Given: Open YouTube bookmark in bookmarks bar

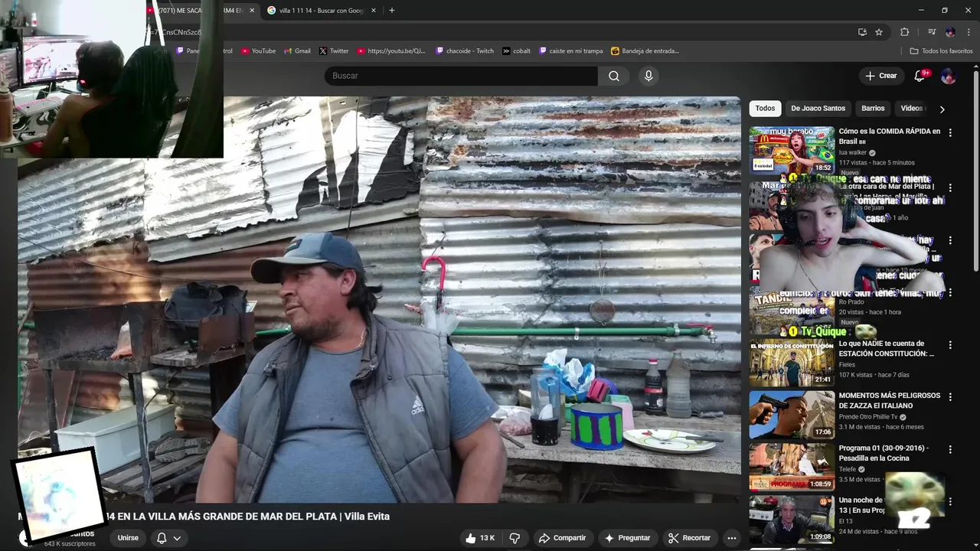Looking at the screenshot, I should 258,51.
